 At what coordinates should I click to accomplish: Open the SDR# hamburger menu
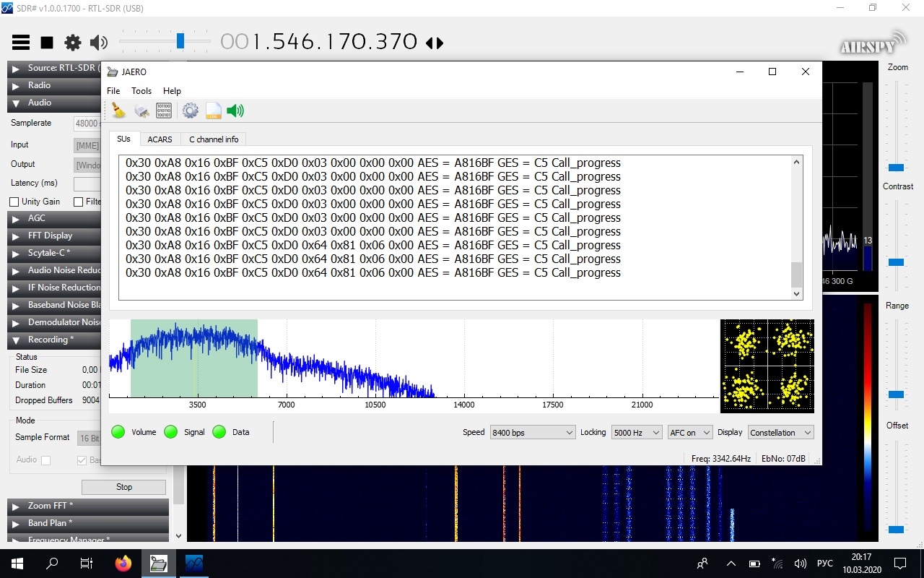click(21, 43)
